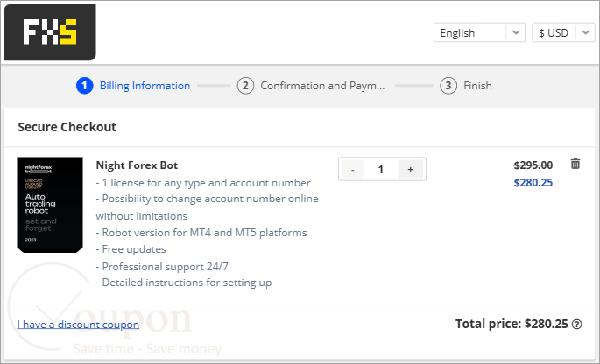Open the English language dropdown
Viewport: 600px width, 364px height.
point(479,32)
